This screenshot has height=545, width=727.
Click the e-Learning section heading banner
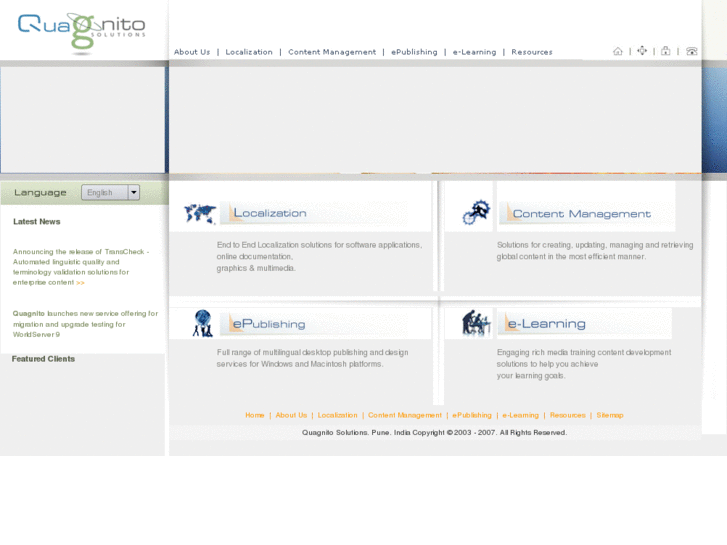pos(585,323)
